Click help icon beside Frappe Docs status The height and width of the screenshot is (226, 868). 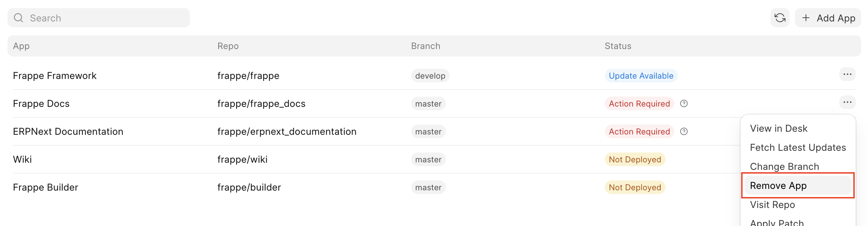[x=684, y=103]
